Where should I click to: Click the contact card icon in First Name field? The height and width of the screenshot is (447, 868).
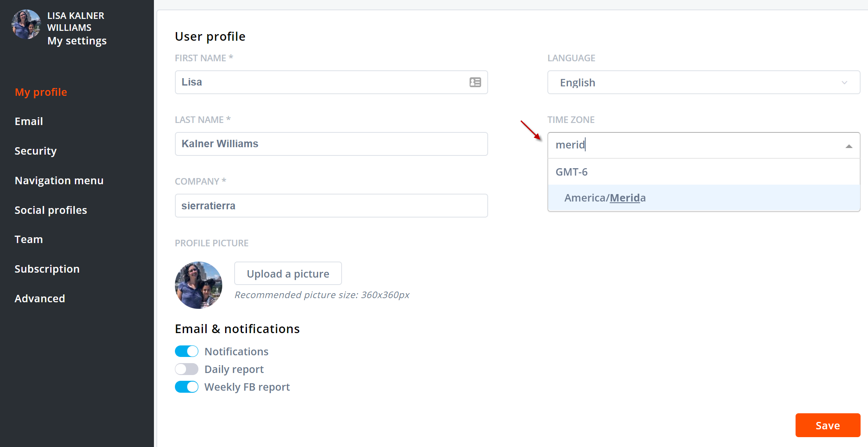tap(475, 82)
